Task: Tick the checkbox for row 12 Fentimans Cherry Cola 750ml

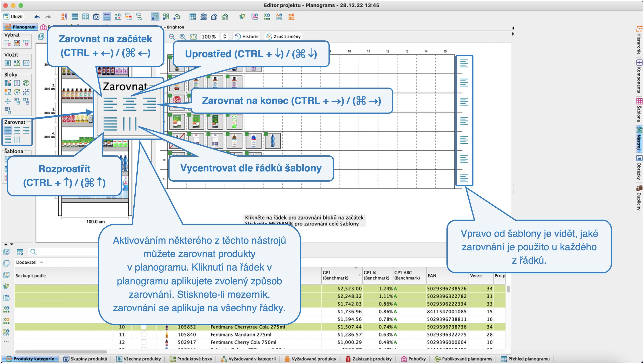Action: pos(144,342)
